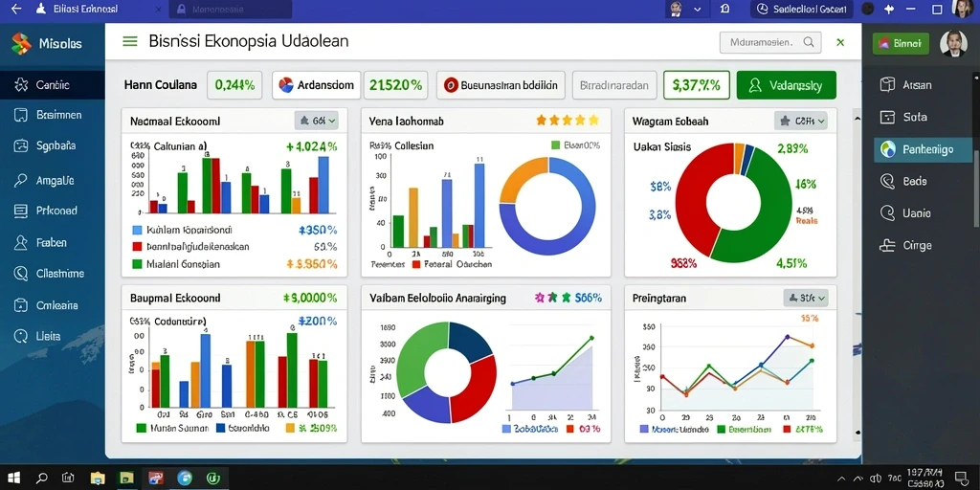Screen dimensions: 980x490
Task: Click the Cirge icon in right panel
Action: pos(887,245)
